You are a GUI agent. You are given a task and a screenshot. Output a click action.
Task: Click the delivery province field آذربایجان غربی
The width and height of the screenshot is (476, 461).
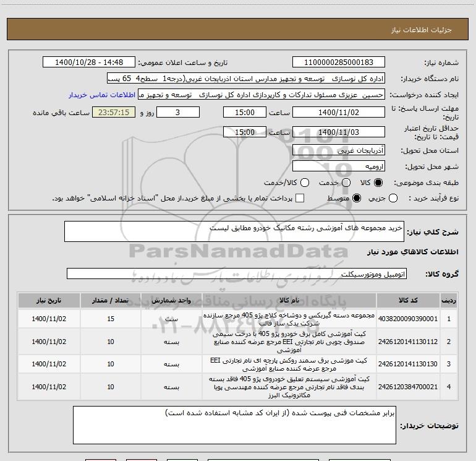coord(339,150)
